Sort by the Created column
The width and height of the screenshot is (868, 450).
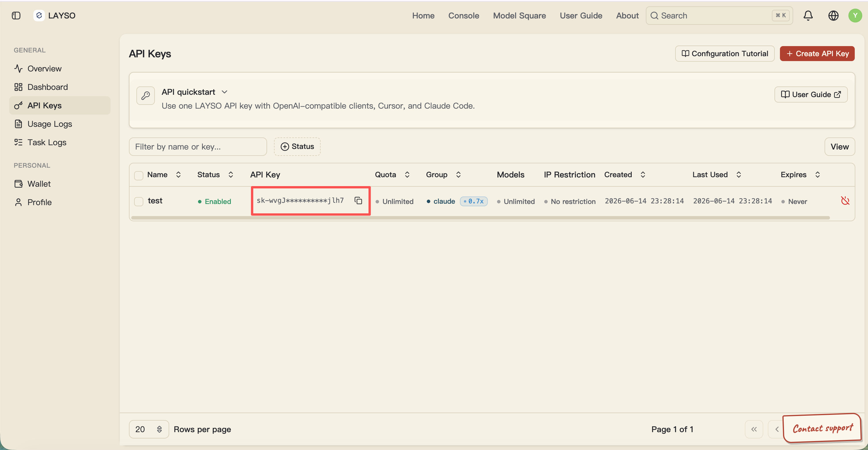click(x=625, y=174)
